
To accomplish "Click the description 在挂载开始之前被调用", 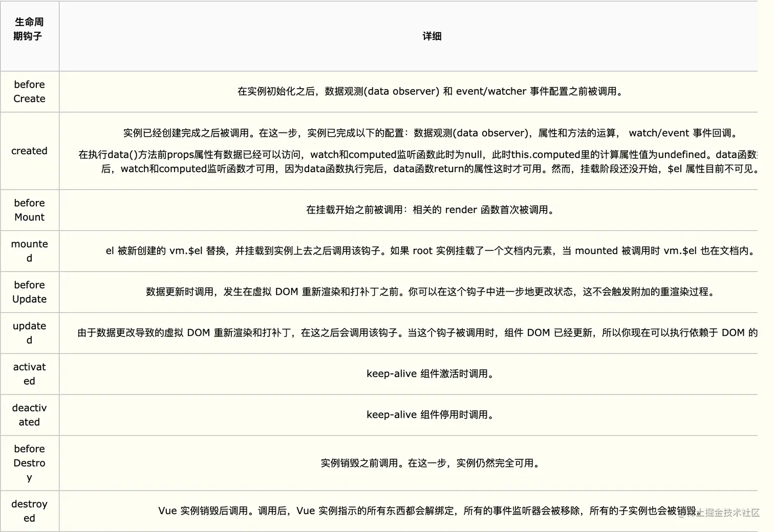I will coord(432,210).
